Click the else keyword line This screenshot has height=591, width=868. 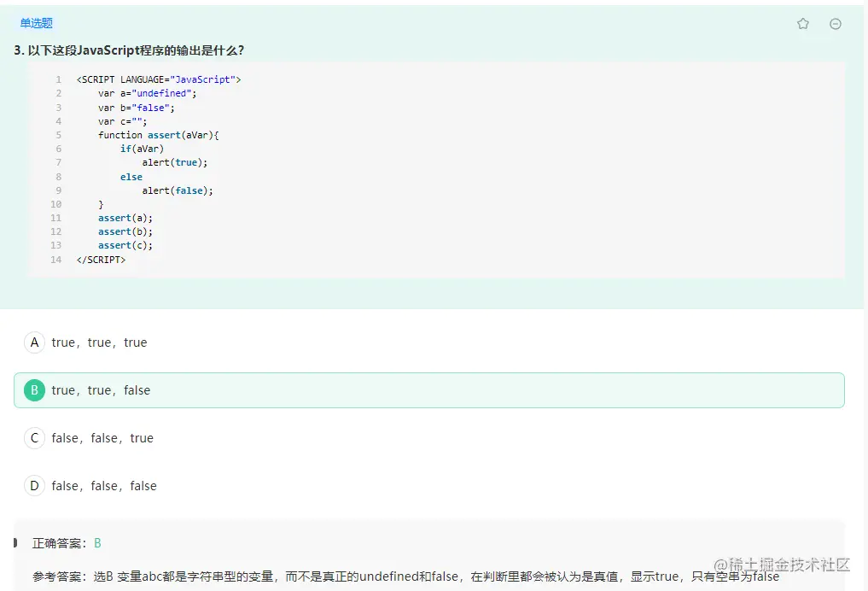click(x=131, y=177)
